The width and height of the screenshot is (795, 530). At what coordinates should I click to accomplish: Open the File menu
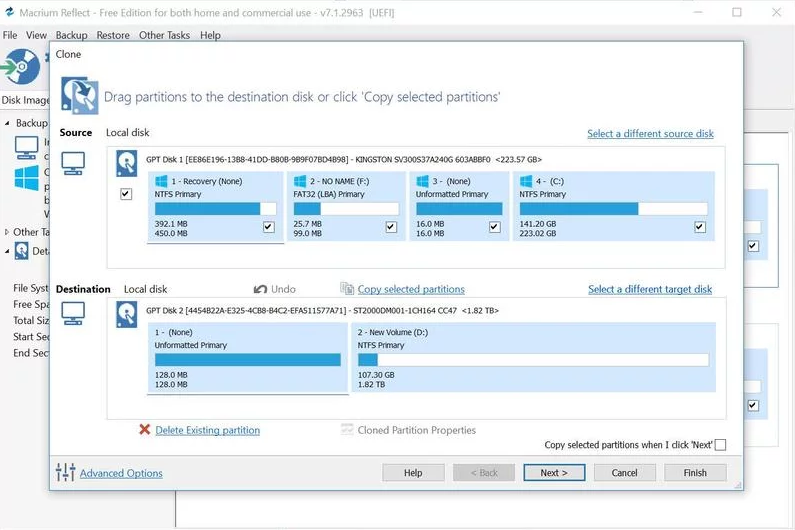point(10,35)
